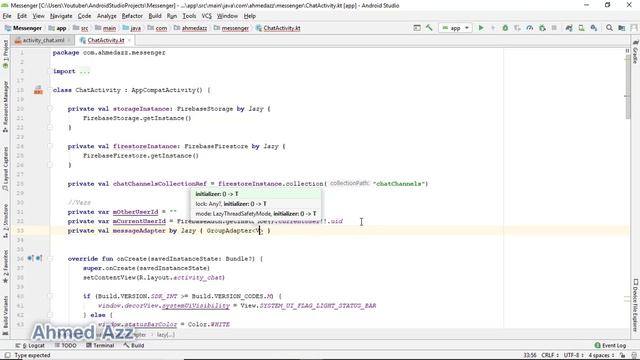Select first parameter hint initializer: () -> T
Image resolution: width=640 pixels, height=360 pixels.
pyautogui.click(x=256, y=194)
